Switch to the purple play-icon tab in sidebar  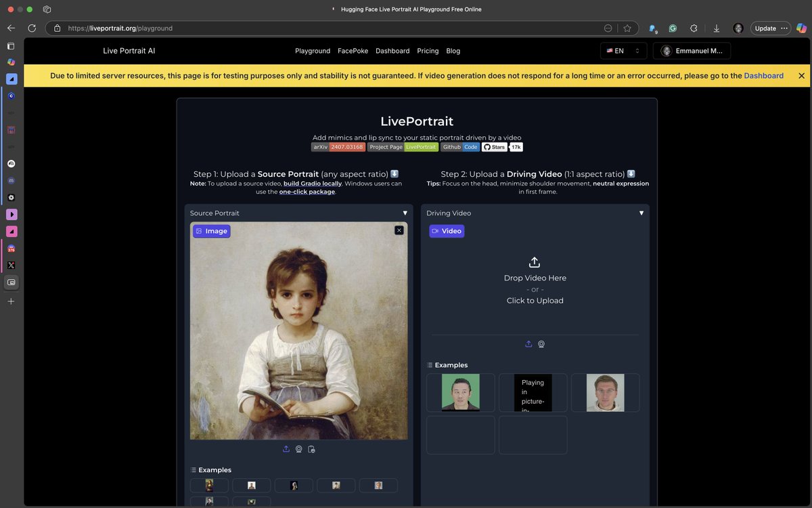(x=11, y=215)
